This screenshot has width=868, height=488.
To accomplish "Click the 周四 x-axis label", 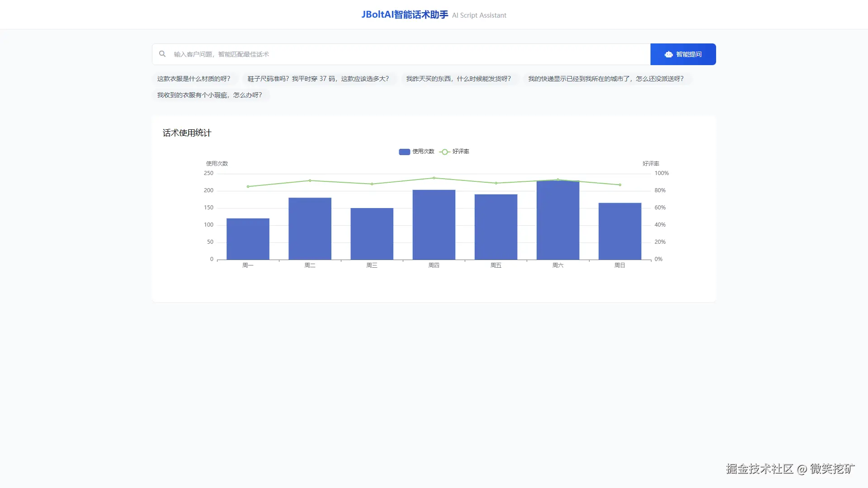I will [x=434, y=265].
